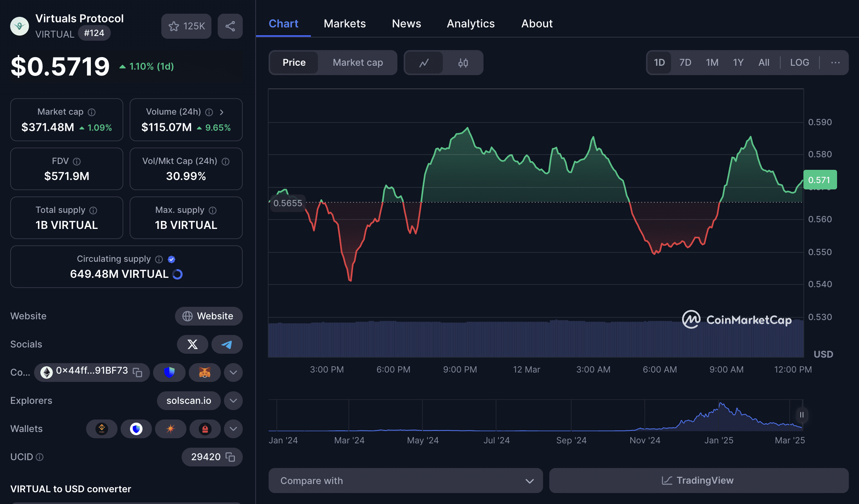Switch chart to Market cap view
859x504 pixels.
click(x=358, y=63)
